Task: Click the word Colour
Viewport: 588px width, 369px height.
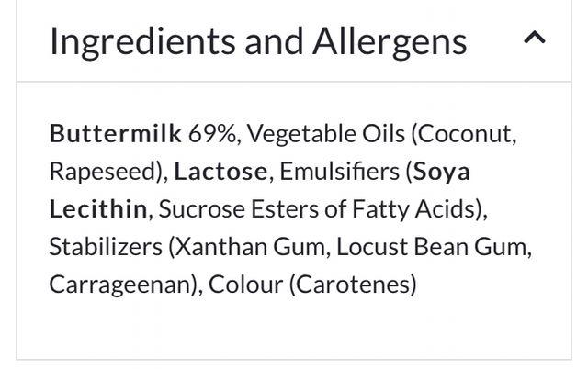Action: [x=245, y=285]
